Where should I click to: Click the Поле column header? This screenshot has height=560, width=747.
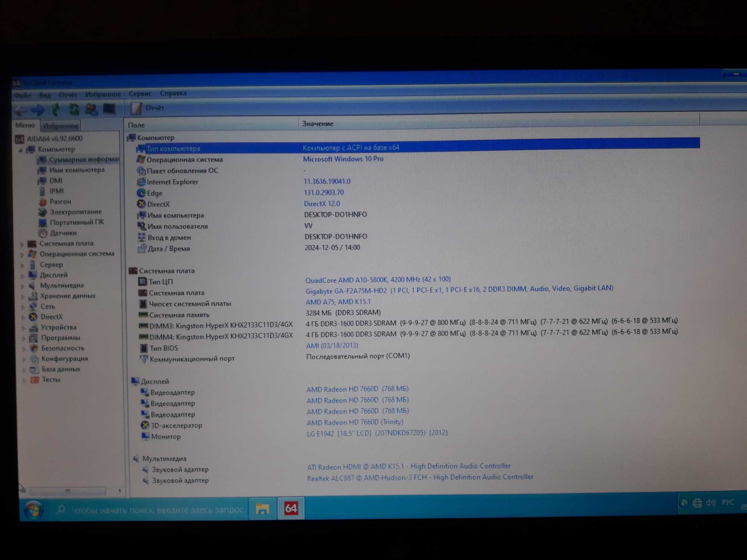pyautogui.click(x=211, y=125)
